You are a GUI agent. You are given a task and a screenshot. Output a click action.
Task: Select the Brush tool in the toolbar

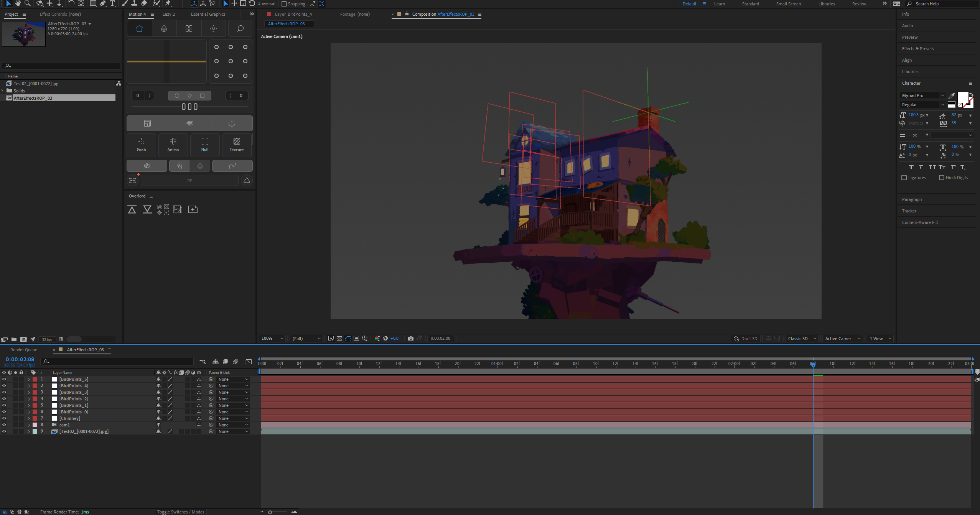124,3
